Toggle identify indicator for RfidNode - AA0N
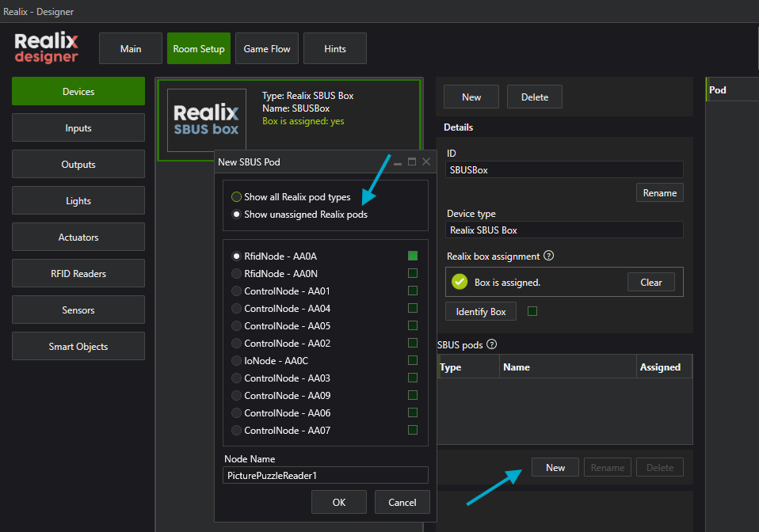 click(x=413, y=273)
